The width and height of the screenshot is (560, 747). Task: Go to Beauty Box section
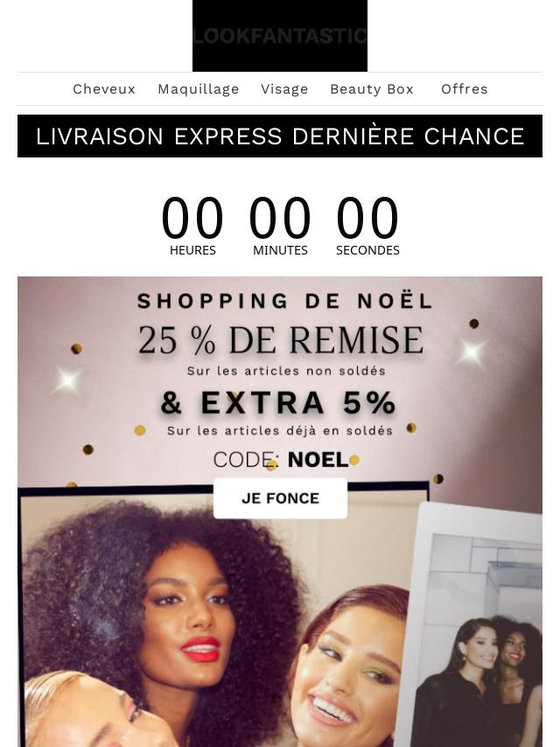click(x=372, y=89)
